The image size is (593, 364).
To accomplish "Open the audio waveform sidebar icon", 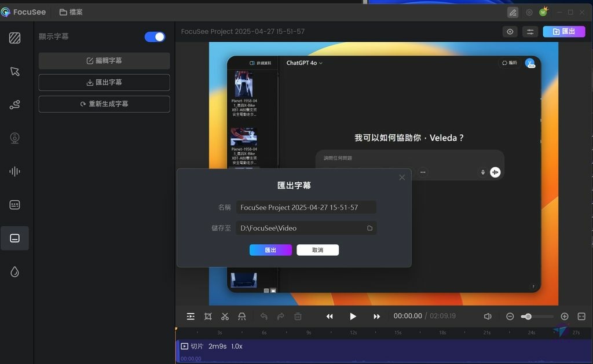I will [14, 171].
